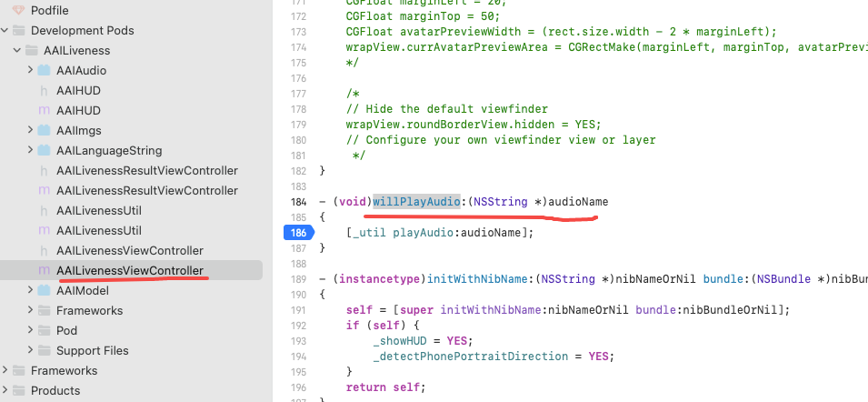Click 'return self' on line 196
Screen dimensions: 868x402
coord(386,387)
